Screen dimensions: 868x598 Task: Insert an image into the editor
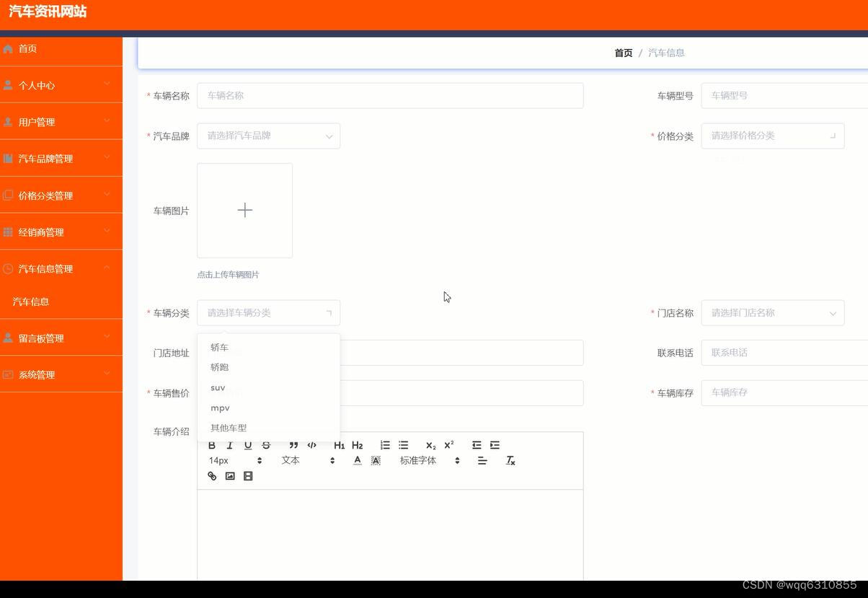(230, 476)
